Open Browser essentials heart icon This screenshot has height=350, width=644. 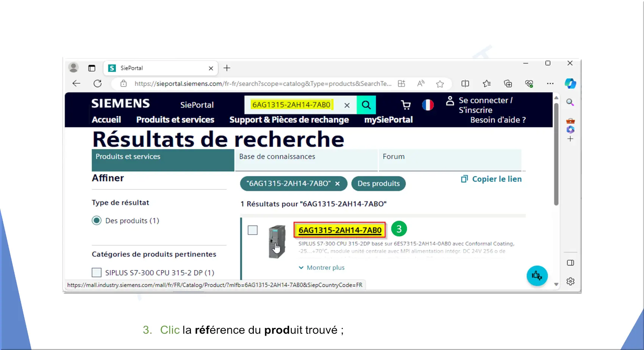coord(529,83)
